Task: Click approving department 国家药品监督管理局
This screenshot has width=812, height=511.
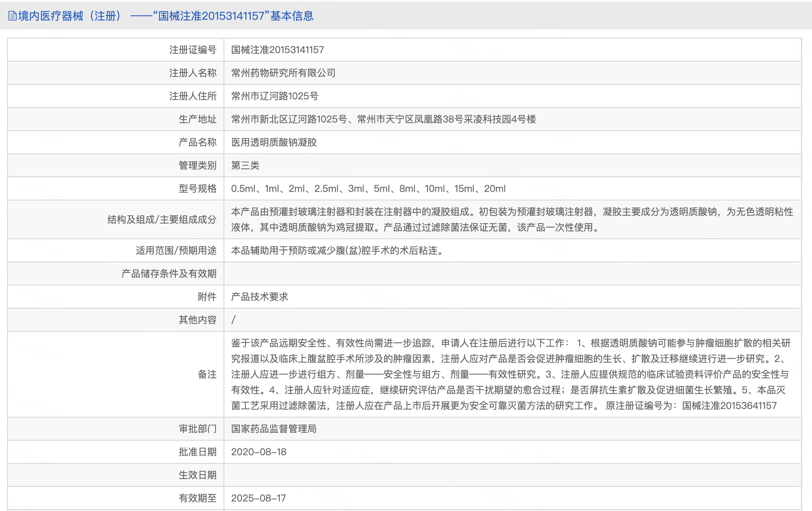Action: [x=274, y=429]
